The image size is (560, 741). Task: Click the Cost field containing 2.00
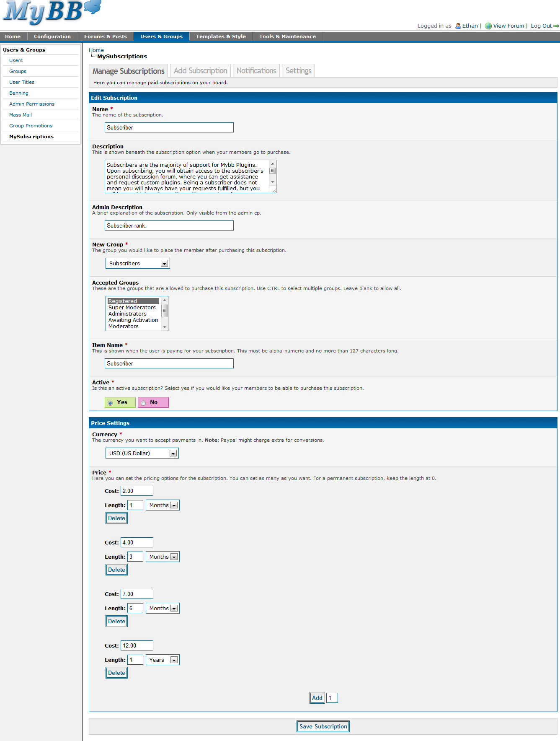pyautogui.click(x=137, y=491)
